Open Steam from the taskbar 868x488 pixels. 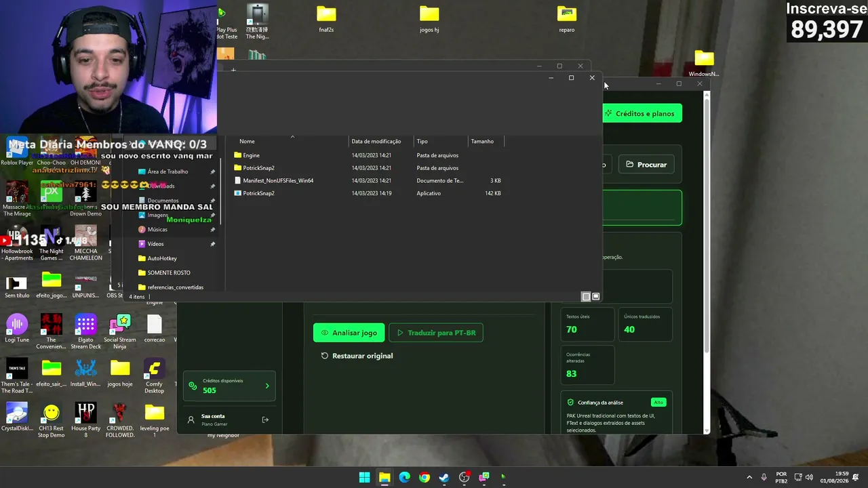[444, 477]
